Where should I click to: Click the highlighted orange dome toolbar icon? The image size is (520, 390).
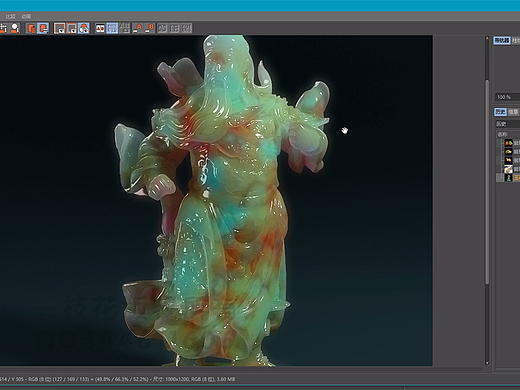(84, 28)
